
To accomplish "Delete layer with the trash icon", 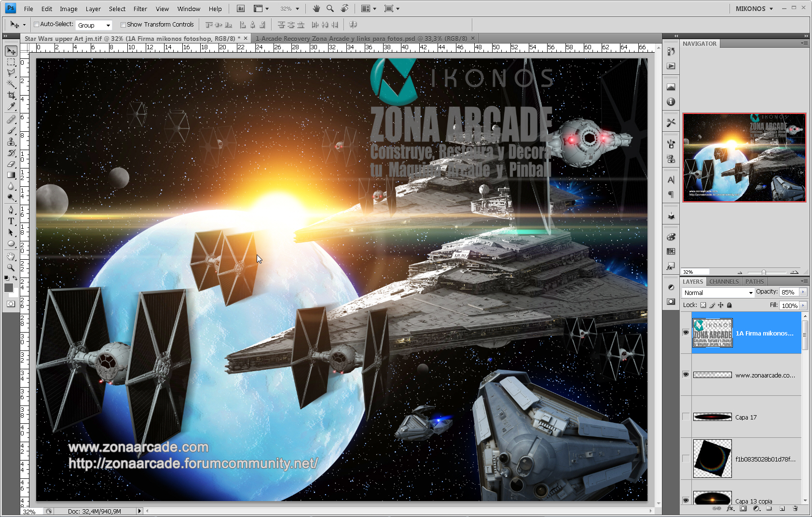I will (795, 508).
